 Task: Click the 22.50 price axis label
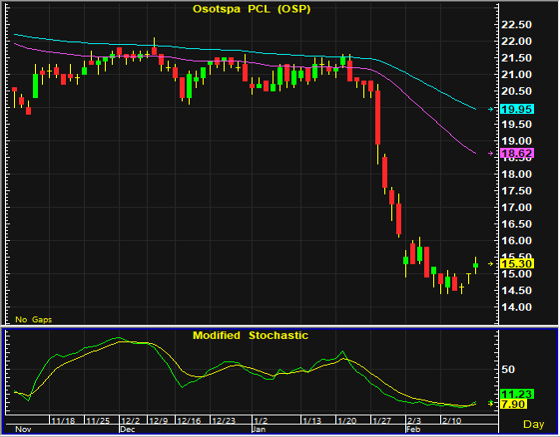(x=516, y=25)
